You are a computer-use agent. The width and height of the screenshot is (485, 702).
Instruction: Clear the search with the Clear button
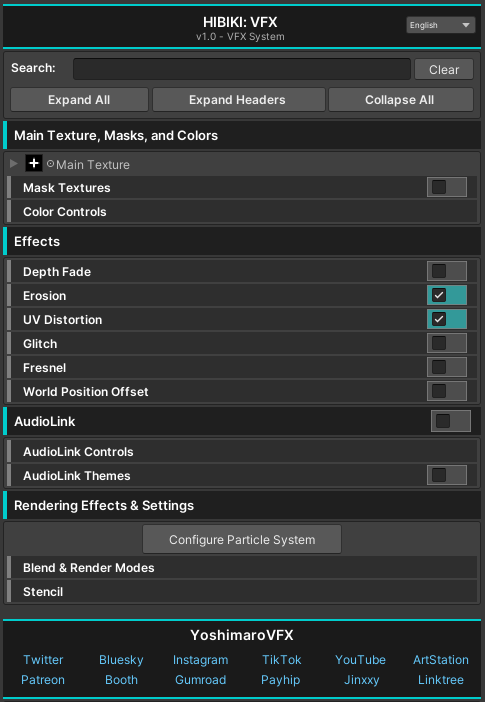click(444, 69)
